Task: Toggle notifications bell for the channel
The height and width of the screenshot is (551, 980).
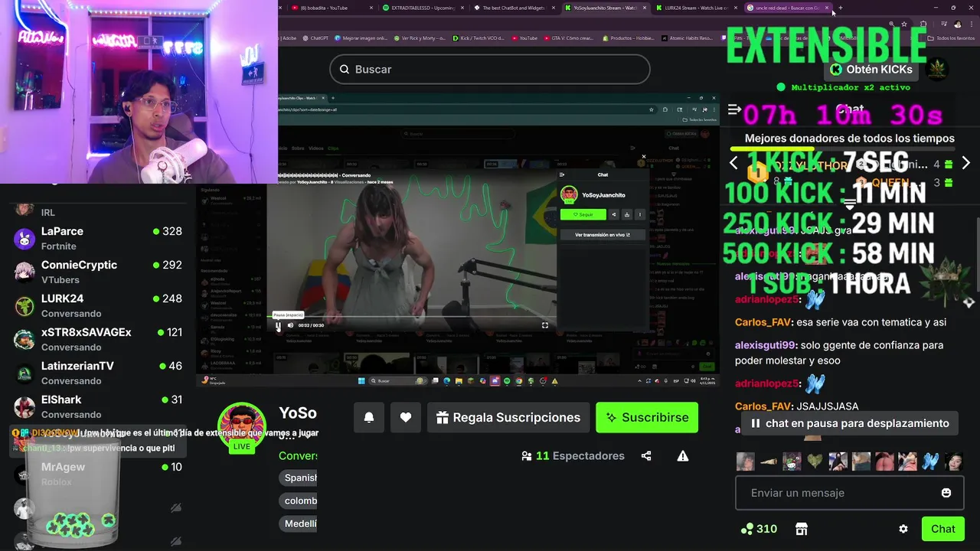Action: click(369, 417)
